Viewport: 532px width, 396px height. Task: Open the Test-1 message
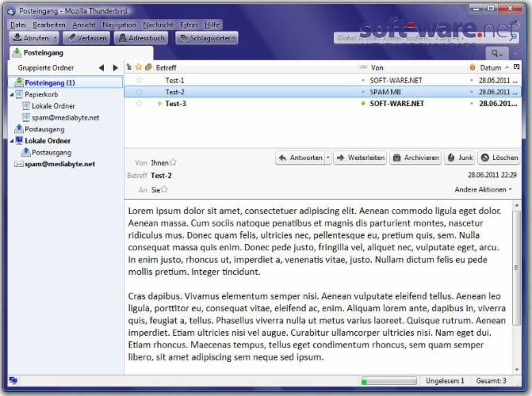(x=323, y=80)
